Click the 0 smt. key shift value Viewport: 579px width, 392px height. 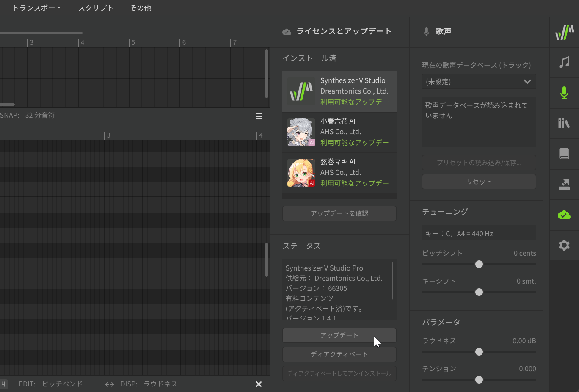[x=526, y=281]
